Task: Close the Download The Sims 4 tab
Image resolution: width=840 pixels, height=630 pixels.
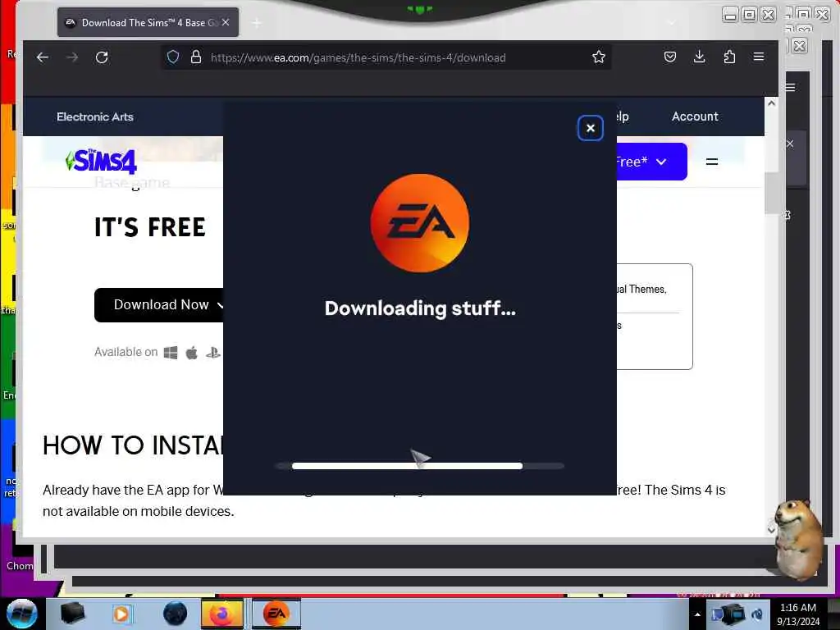Action: (x=226, y=22)
